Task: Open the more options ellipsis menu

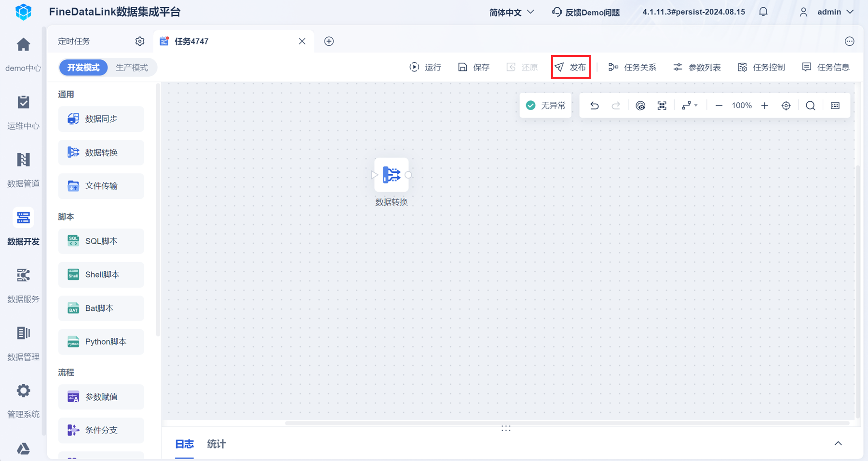Action: coord(850,42)
